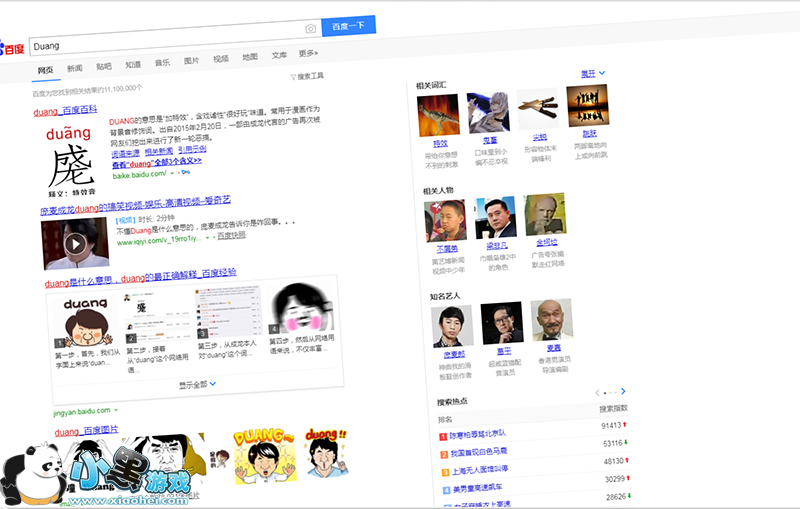Image resolution: width=800 pixels, height=509 pixels.
Task: Click the white-haired anime character thumbnail
Action: coord(488,112)
